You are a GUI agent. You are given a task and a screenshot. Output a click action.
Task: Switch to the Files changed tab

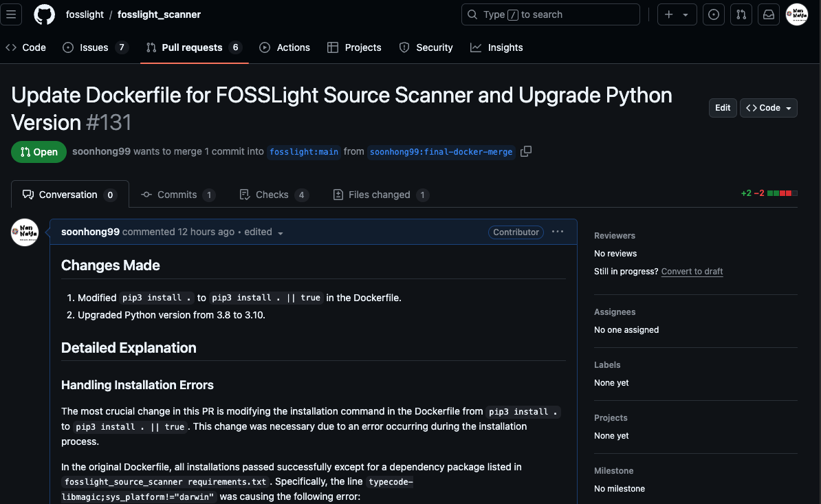click(380, 195)
